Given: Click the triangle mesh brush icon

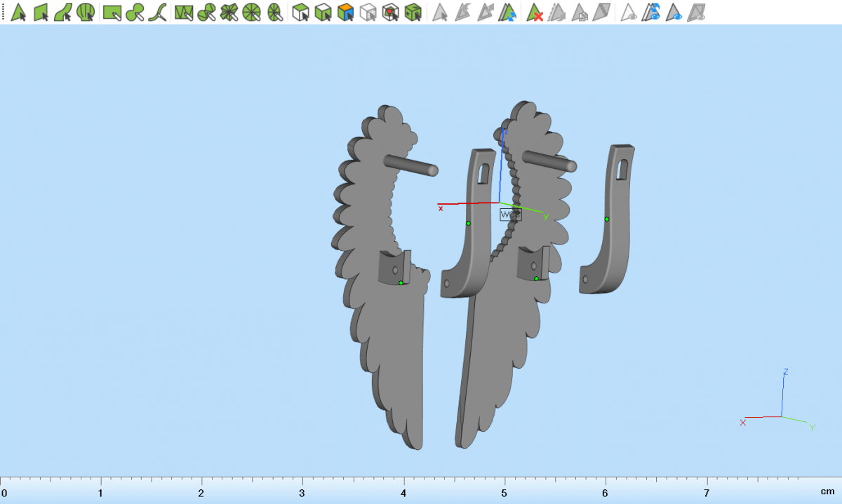Looking at the screenshot, I should (x=184, y=12).
